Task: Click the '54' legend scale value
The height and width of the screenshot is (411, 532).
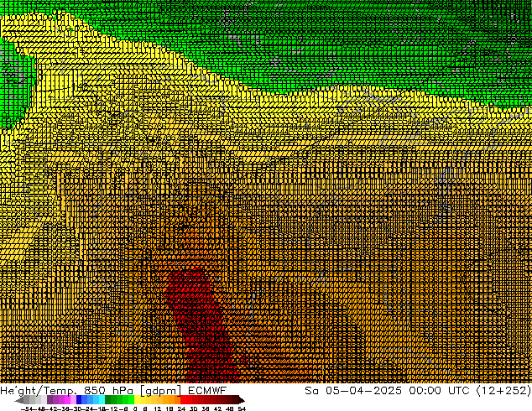Action: 242,408
